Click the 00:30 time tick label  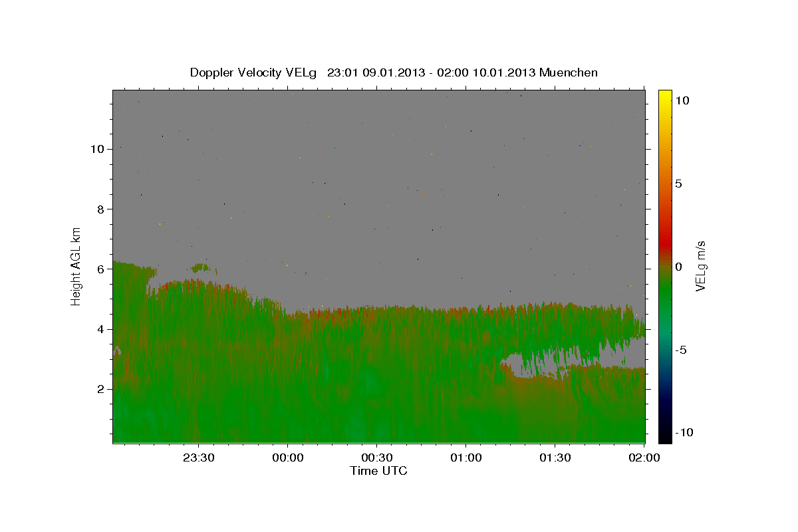(376, 458)
